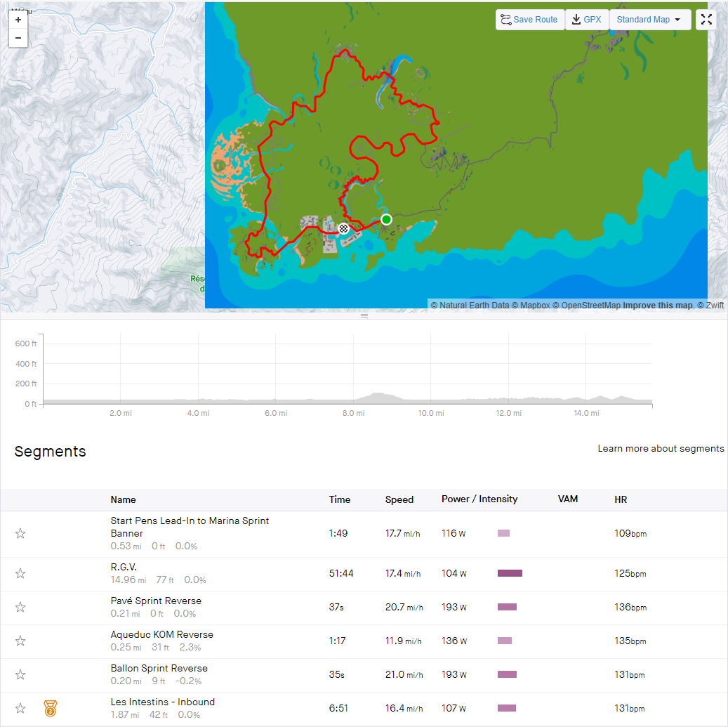
Task: Open the R.G.V. segment
Action: coord(124,567)
